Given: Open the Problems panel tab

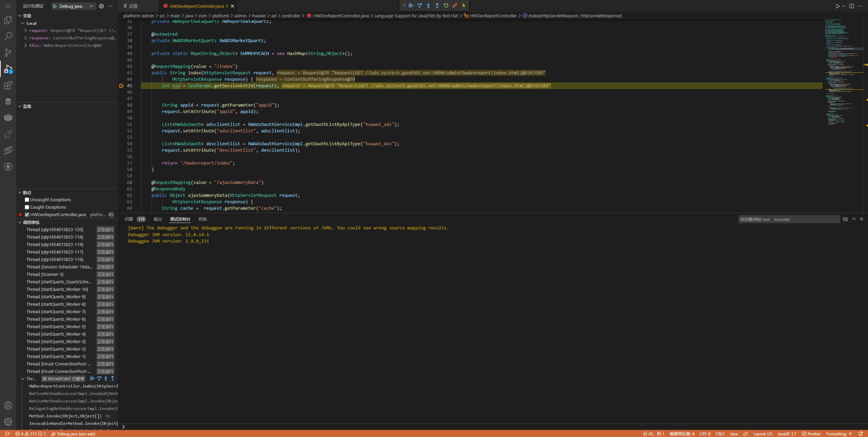Looking at the screenshot, I should click(x=135, y=219).
